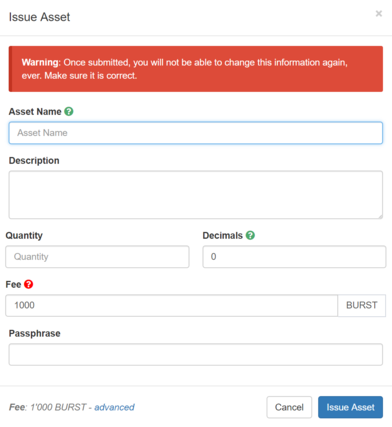Click the Description label text

[34, 161]
